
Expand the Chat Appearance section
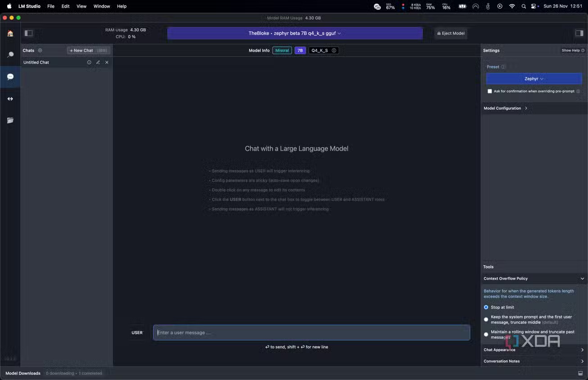click(x=534, y=349)
